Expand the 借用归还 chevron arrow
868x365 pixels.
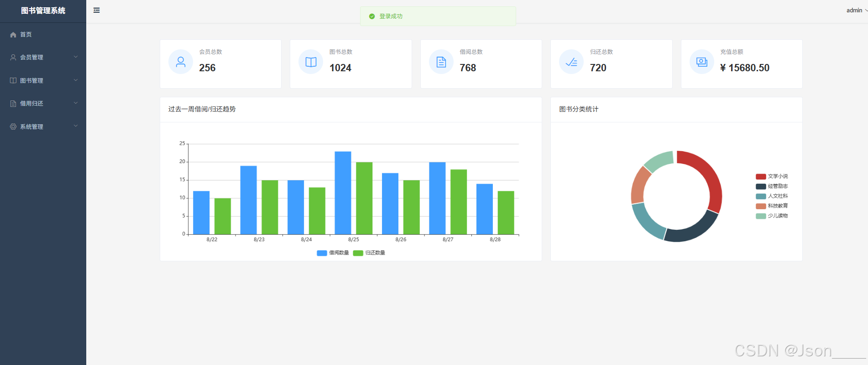76,103
